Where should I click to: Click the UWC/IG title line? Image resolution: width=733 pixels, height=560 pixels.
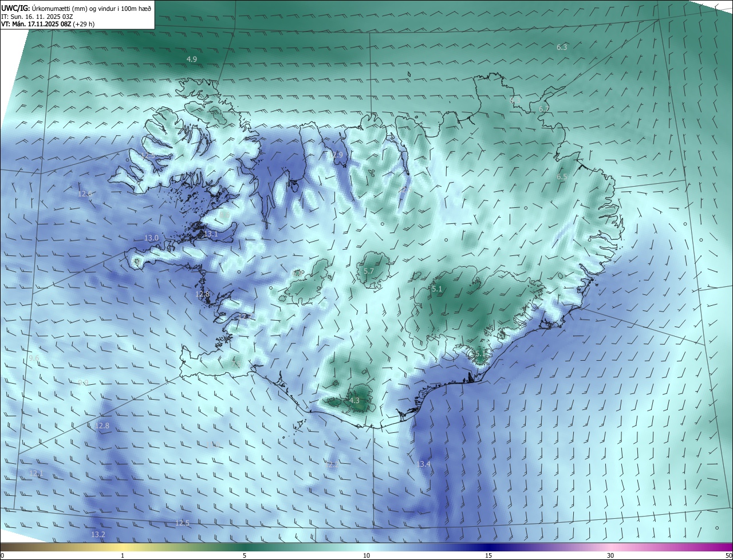coord(76,7)
